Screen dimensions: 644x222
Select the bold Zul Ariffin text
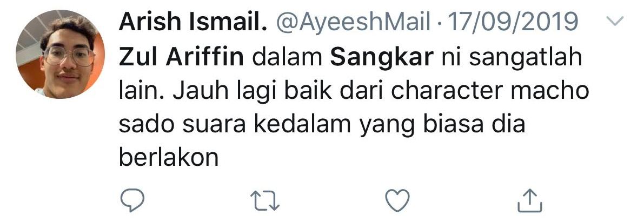tap(181, 57)
